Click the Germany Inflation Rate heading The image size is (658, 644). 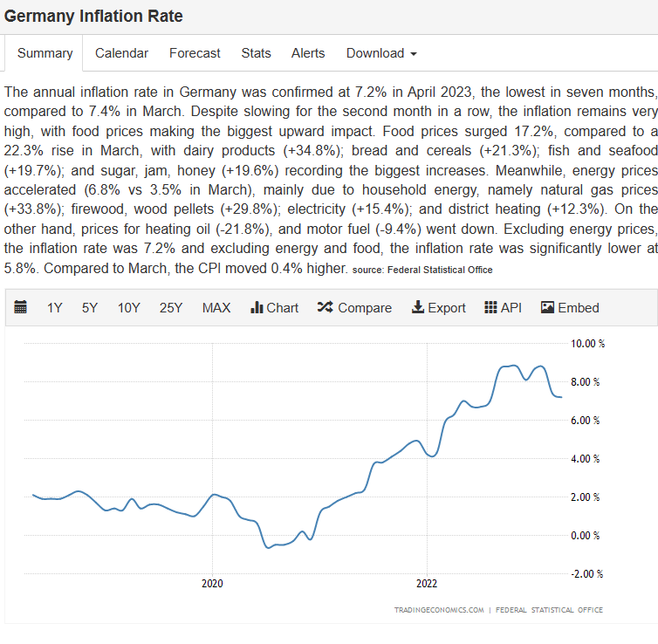pos(93,17)
